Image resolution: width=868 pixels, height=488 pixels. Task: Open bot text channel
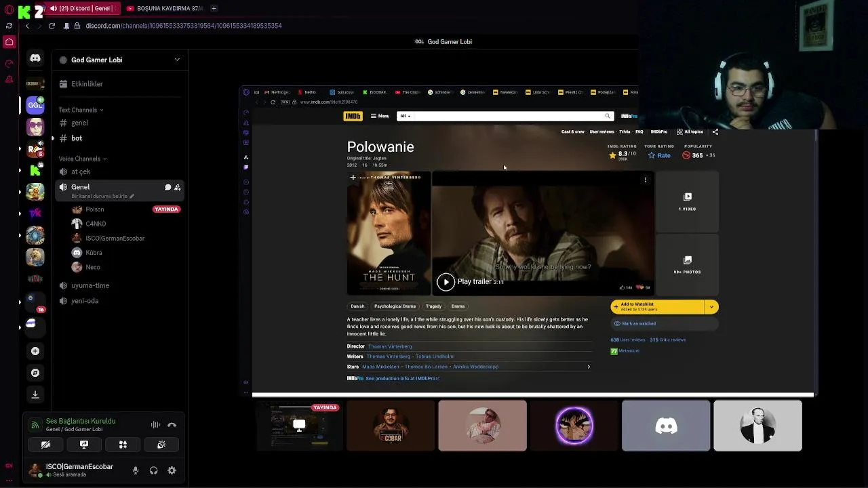pos(119,138)
